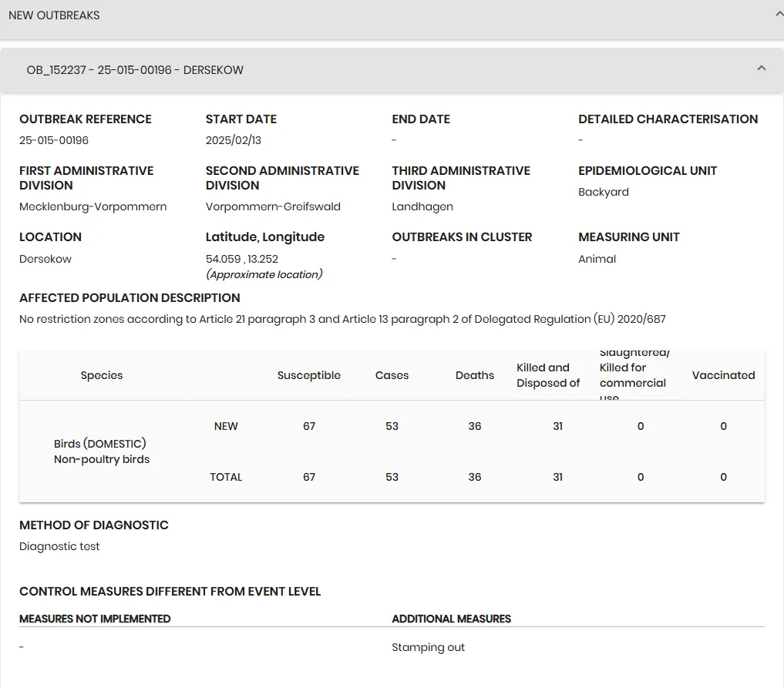Click CONTROL MEASURES DIFFERENT FROM EVENT LEVEL heading
Viewport: 784px width, 688px height.
click(170, 592)
